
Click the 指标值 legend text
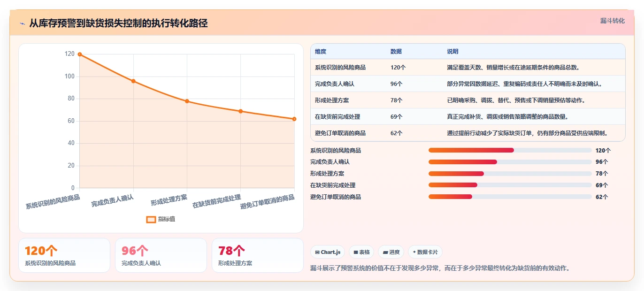coord(167,219)
